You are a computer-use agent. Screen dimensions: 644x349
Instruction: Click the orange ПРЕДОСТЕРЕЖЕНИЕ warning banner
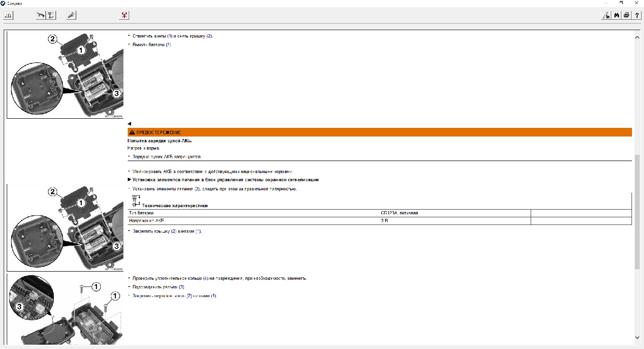click(379, 132)
